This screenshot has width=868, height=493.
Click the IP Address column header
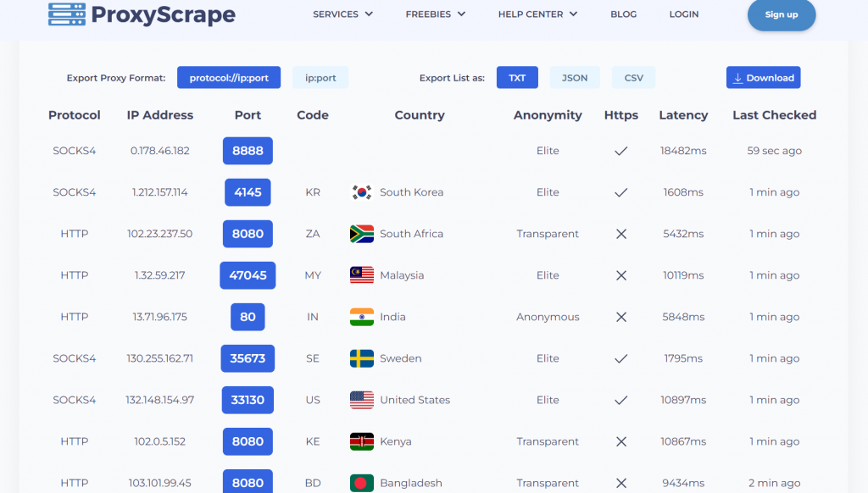(x=160, y=115)
